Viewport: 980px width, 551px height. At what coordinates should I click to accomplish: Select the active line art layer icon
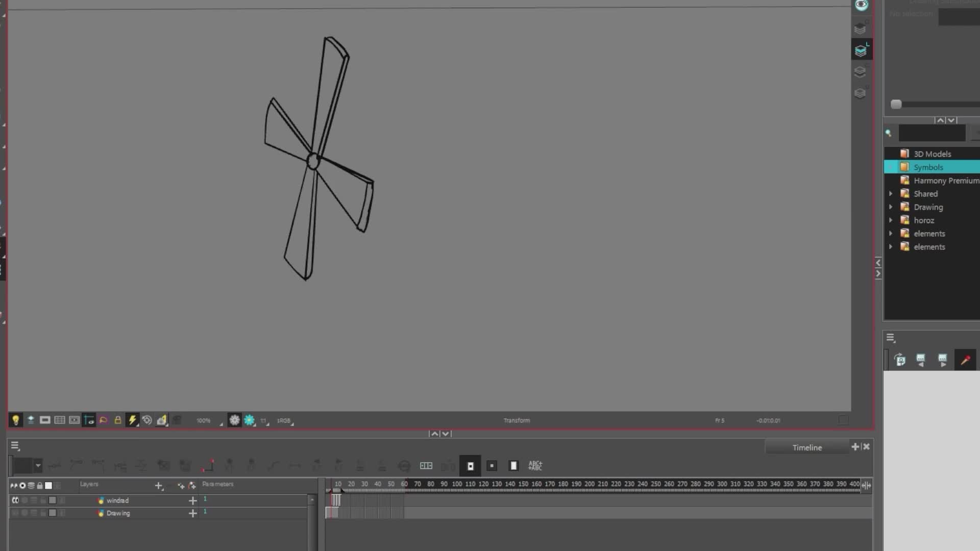click(x=861, y=50)
